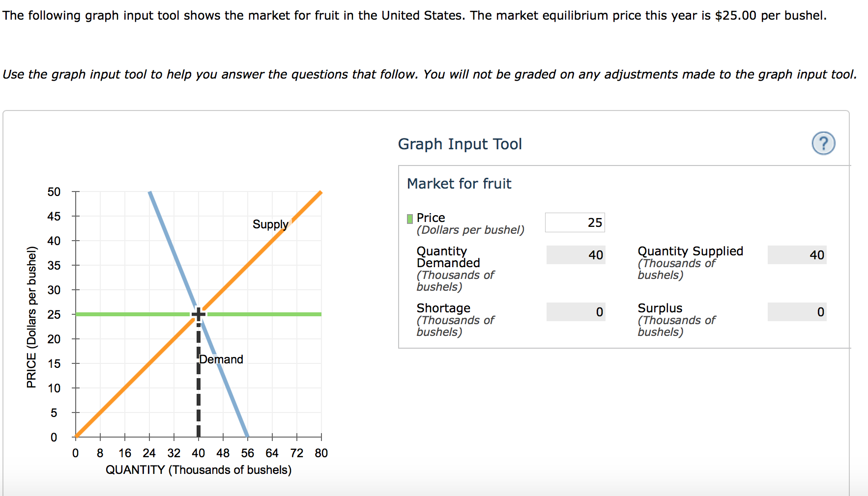Screen dimensions: 868x496
Task: Select the green horizontal price line
Action: (270, 313)
